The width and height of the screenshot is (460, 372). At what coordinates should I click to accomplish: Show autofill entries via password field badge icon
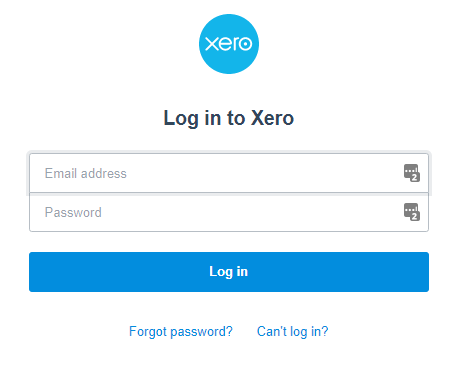(x=412, y=212)
